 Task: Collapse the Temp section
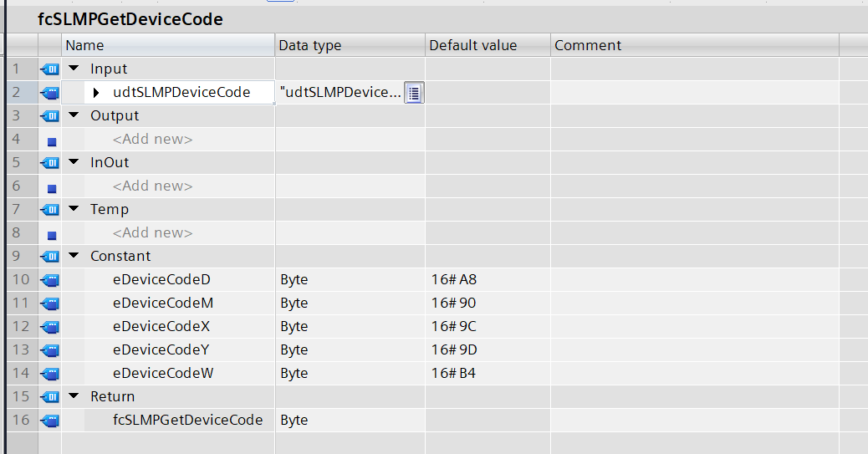tap(74, 210)
